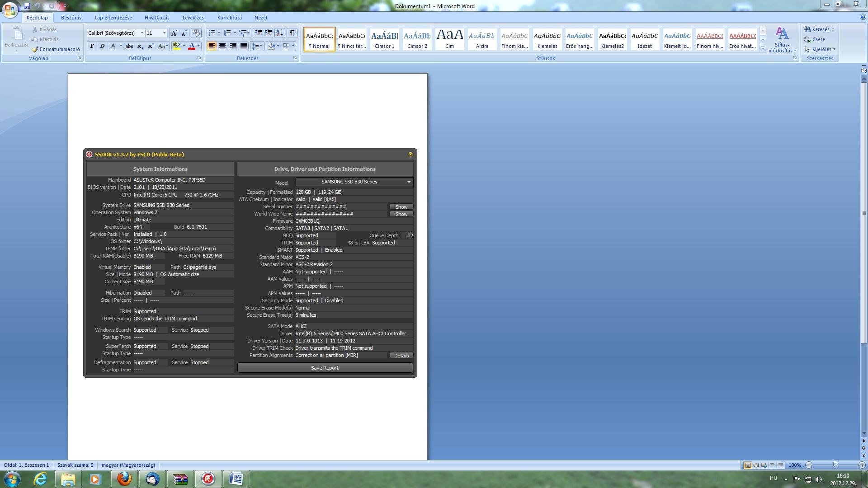Open the font size dropdown
This screenshot has height=488, width=868.
click(x=164, y=33)
